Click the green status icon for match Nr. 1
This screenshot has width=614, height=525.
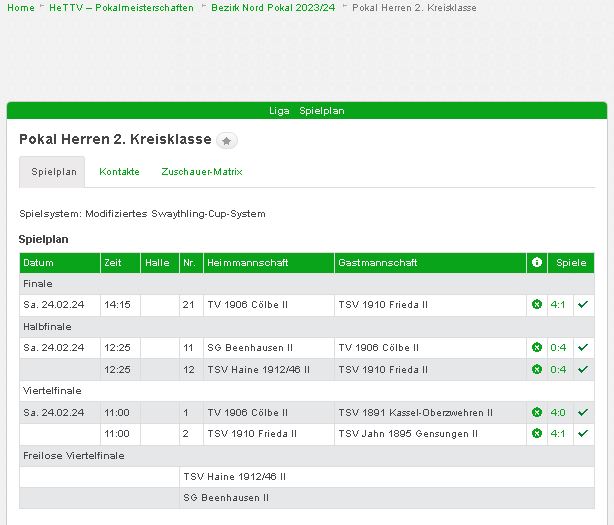(x=537, y=412)
